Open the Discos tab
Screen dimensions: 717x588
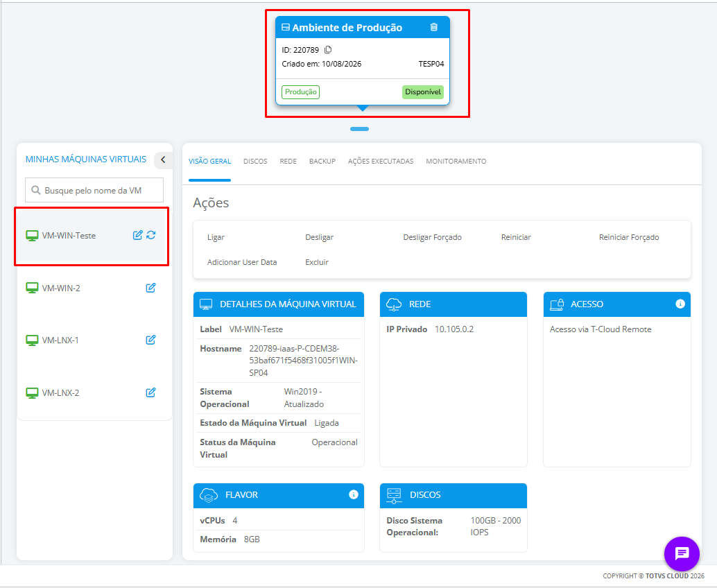(255, 162)
